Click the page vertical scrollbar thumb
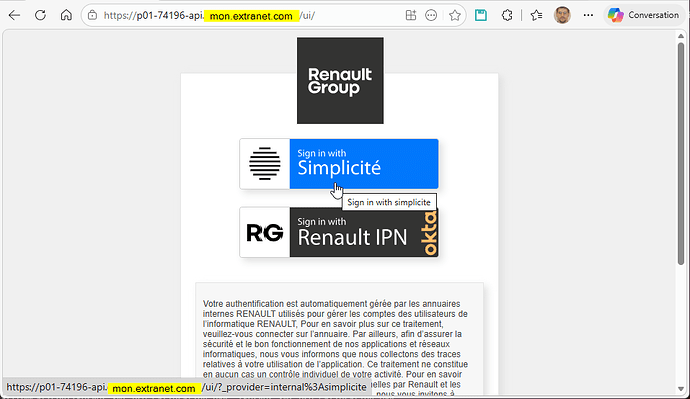 click(681, 153)
